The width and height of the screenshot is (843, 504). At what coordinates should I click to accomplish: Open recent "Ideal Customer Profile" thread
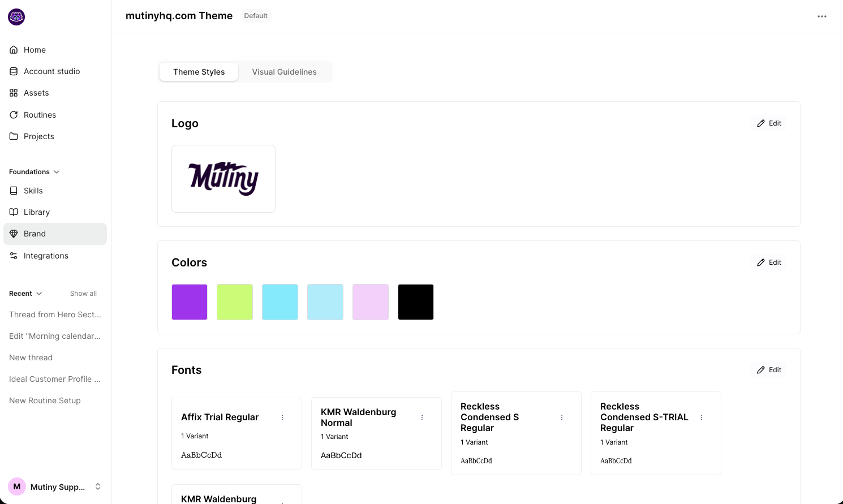coord(55,379)
